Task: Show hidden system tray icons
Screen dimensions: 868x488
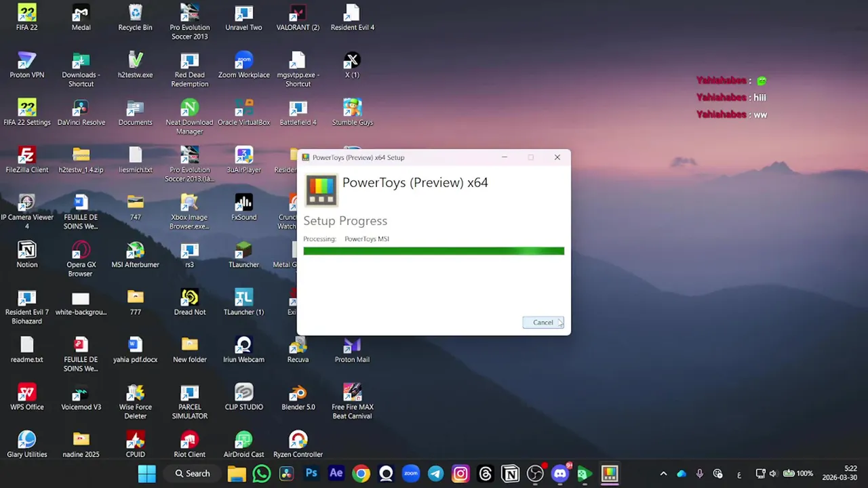Action: click(663, 474)
